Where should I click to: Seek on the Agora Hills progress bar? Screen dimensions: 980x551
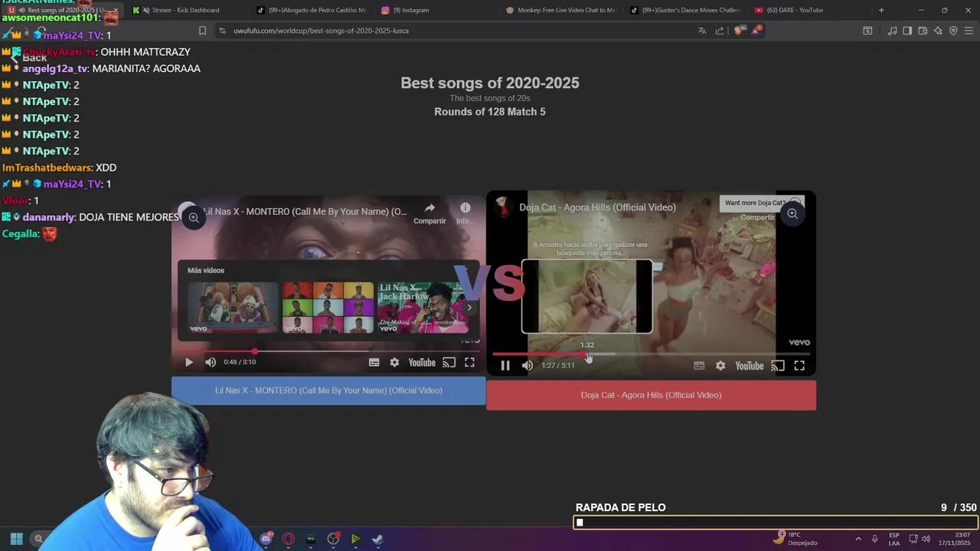click(x=651, y=354)
